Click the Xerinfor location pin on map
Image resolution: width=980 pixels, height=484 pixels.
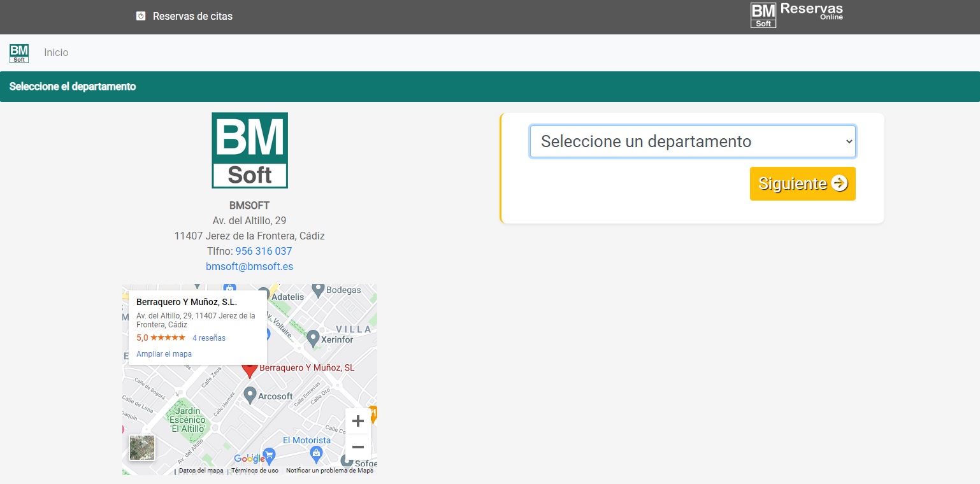[x=313, y=339]
